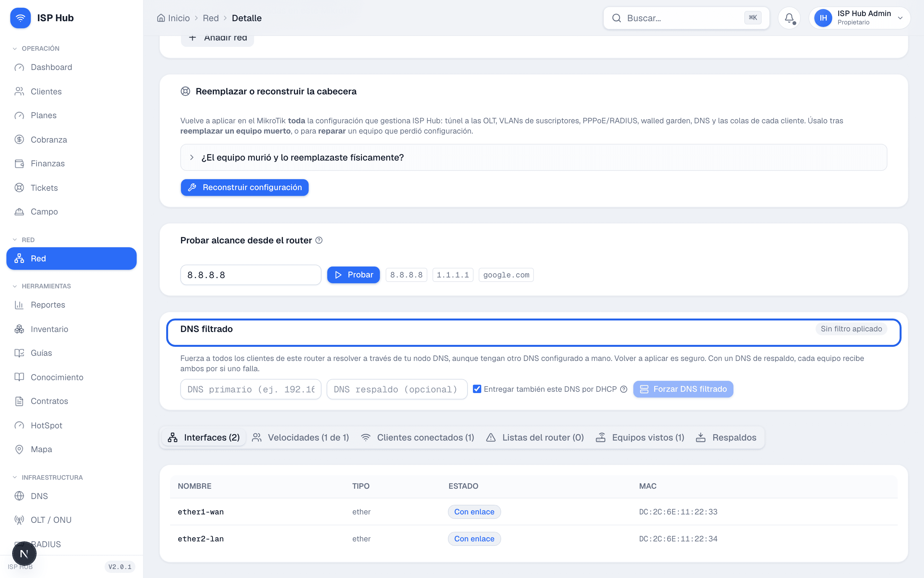Switch to Listas del router (0) tab
This screenshot has width=924, height=578.
[x=535, y=437]
